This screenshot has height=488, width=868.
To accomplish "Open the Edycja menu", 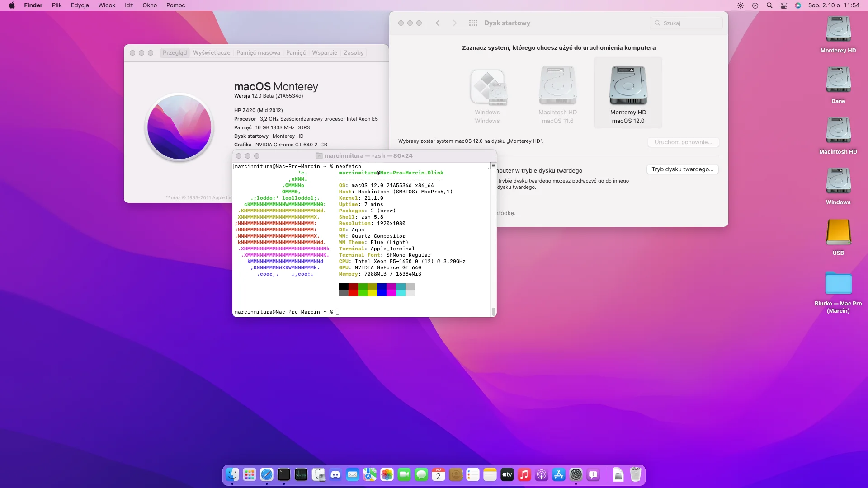I will tap(80, 5).
